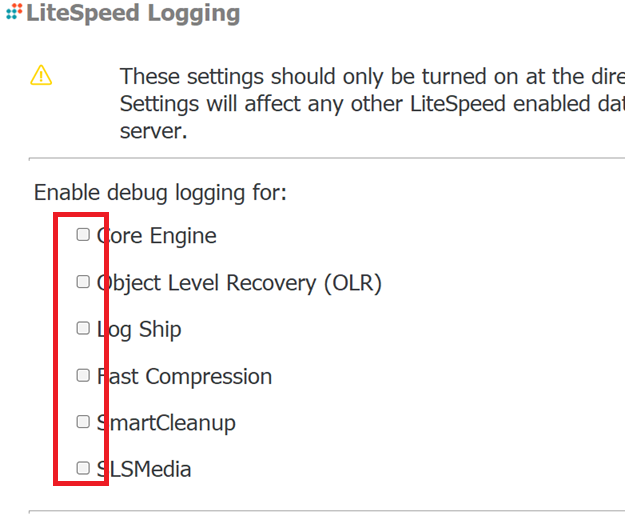The width and height of the screenshot is (625, 532).
Task: Click the word 'server.' ending the warning
Action: pos(153,131)
